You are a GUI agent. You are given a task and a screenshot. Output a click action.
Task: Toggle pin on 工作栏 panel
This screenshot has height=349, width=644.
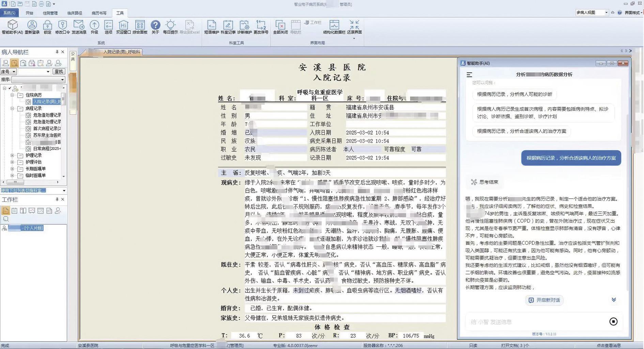point(57,199)
